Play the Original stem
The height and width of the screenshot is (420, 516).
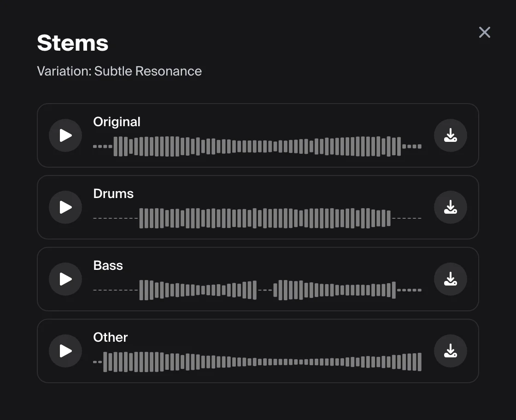pyautogui.click(x=65, y=135)
